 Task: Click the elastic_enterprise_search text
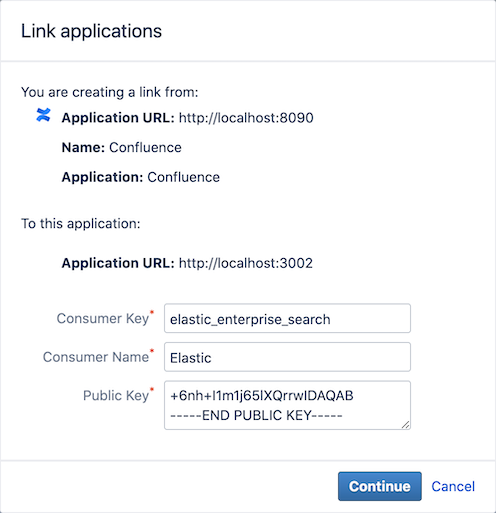point(250,319)
